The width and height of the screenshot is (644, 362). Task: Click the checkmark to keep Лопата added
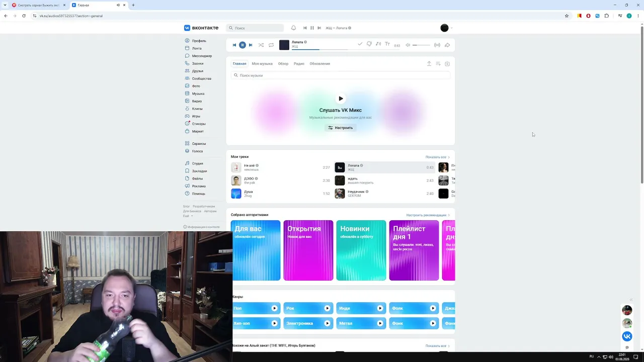pos(360,44)
